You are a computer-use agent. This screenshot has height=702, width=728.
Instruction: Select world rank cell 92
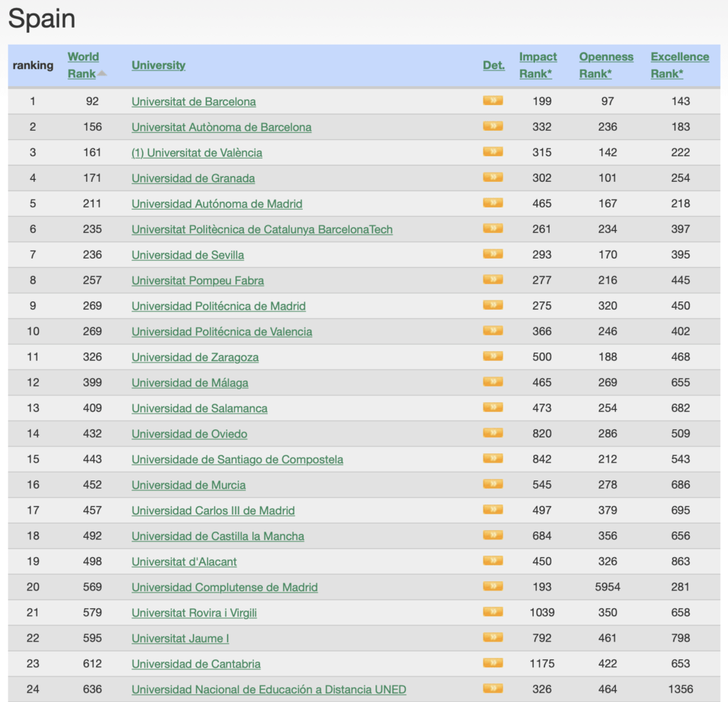(92, 101)
